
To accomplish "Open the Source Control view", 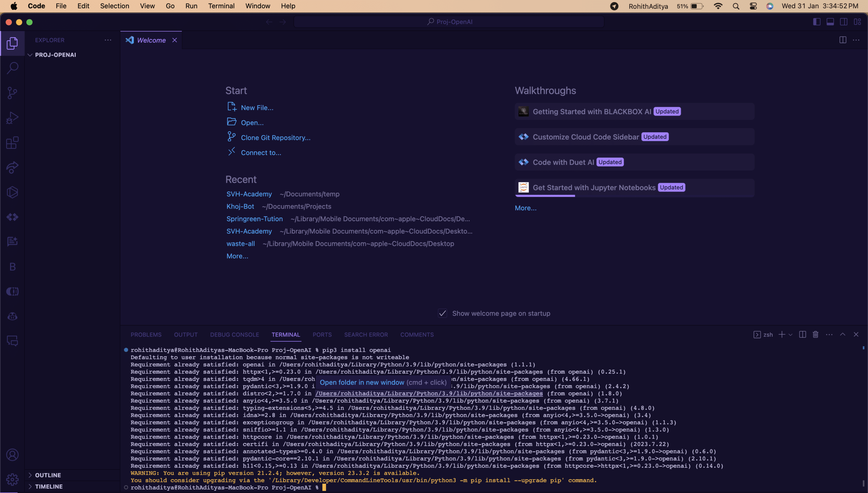I will (13, 93).
